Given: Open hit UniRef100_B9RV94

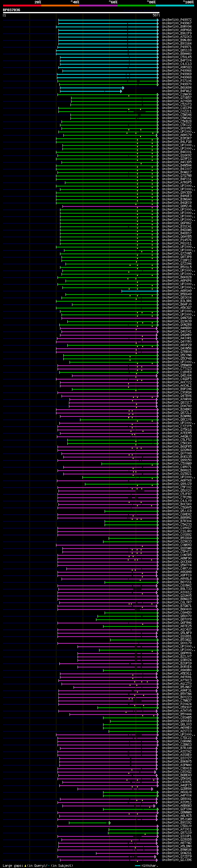Looking at the screenshot, I should tap(176, 26).
